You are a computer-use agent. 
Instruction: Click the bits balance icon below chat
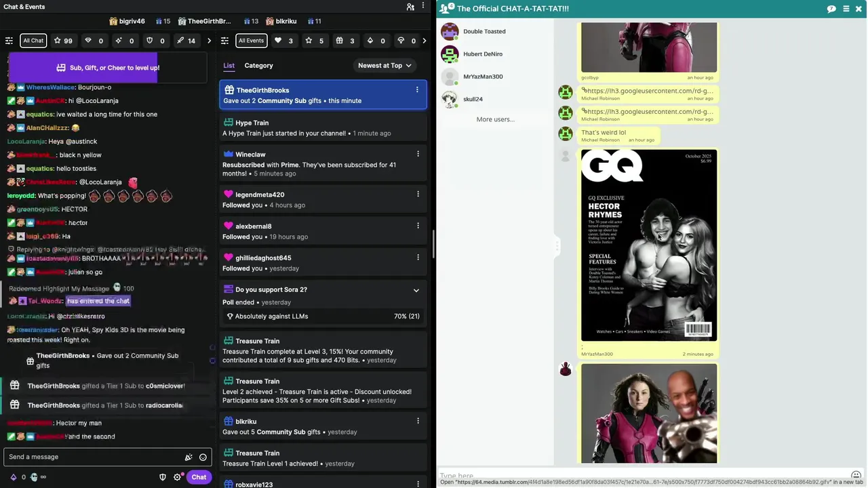pyautogui.click(x=13, y=477)
